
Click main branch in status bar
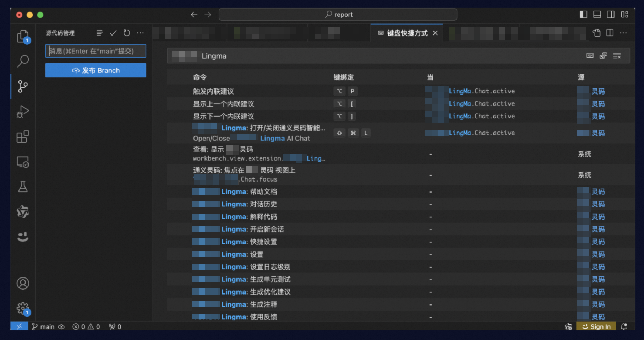pos(43,326)
